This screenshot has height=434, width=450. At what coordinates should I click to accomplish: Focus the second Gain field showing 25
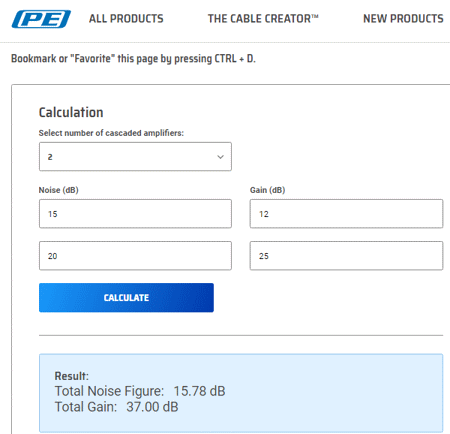[x=346, y=256]
